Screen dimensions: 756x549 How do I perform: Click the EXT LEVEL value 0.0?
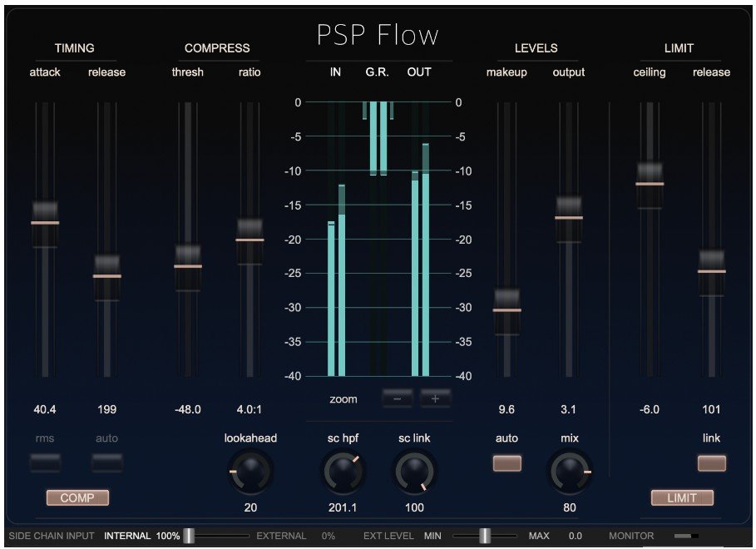tap(576, 536)
